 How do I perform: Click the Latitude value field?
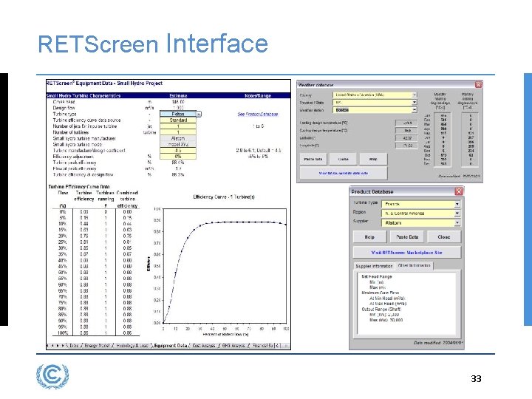click(406, 138)
